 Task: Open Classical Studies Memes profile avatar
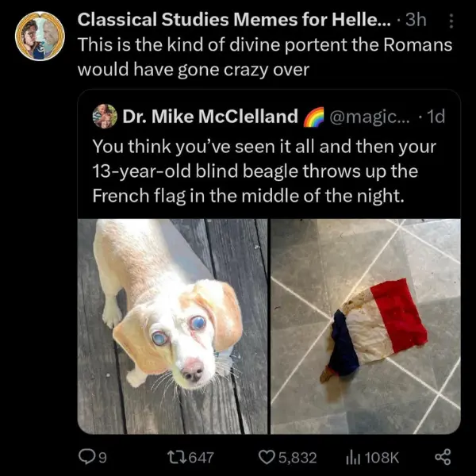point(40,37)
